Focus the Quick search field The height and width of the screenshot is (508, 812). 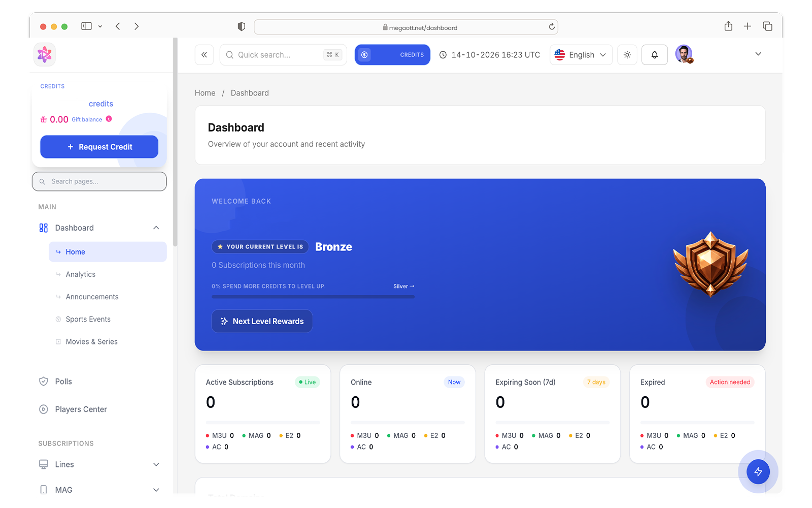coord(283,55)
